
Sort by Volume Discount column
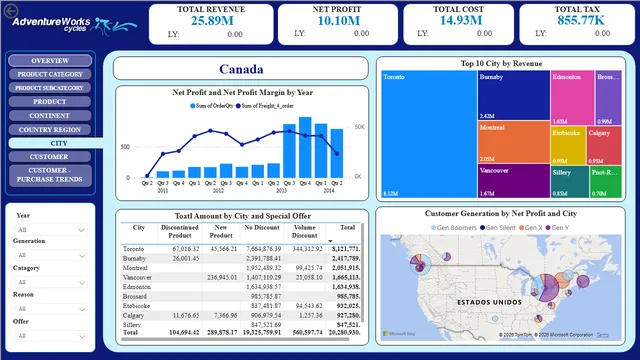(304, 231)
